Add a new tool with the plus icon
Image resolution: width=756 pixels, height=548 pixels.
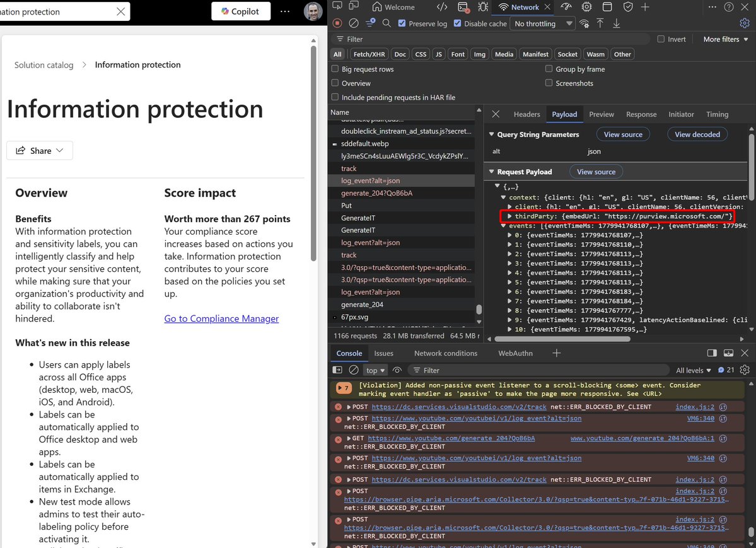coord(645,7)
